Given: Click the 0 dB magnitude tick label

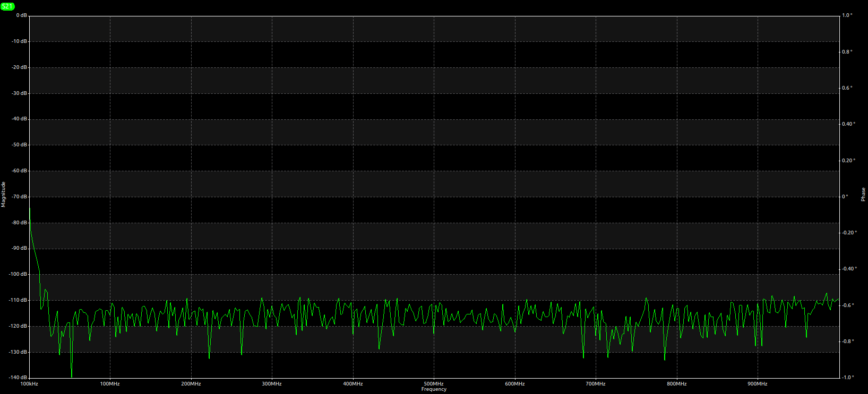Looking at the screenshot, I should [x=21, y=15].
